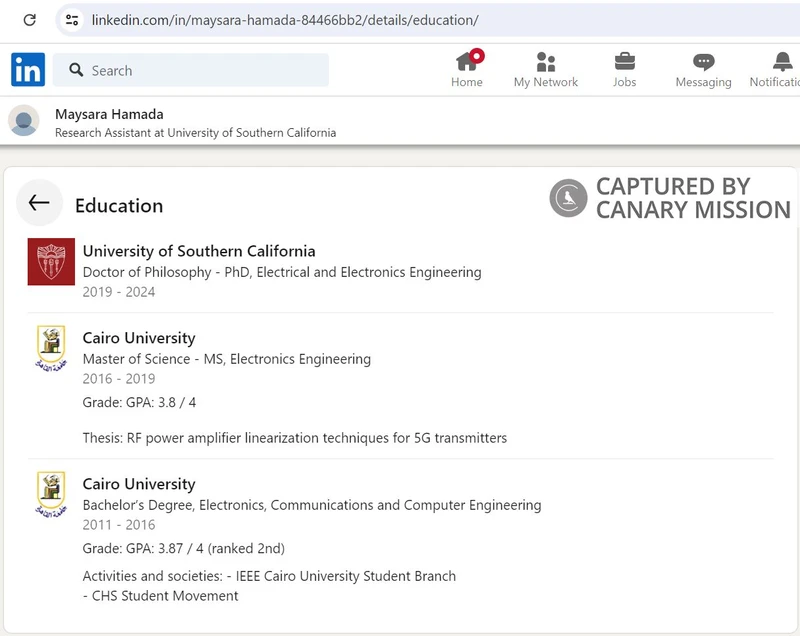Screen dimensions: 800x636
Task: Open site information icon in address bar
Action: point(72,20)
